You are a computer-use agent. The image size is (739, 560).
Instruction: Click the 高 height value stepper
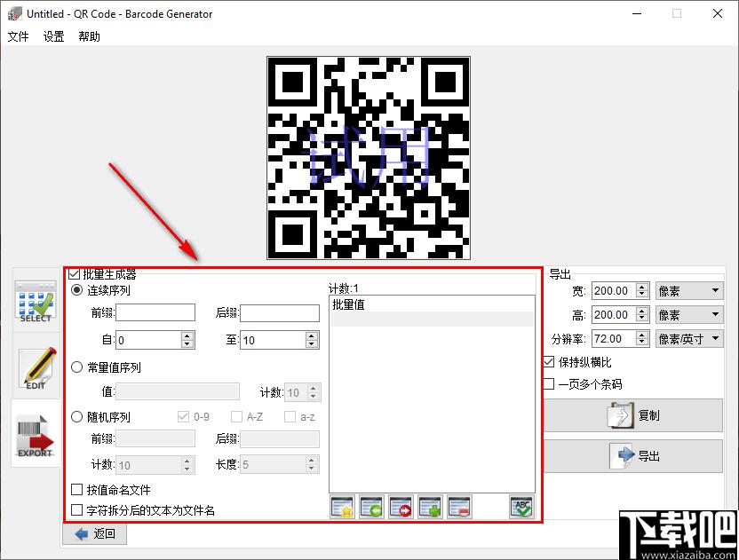(x=642, y=315)
